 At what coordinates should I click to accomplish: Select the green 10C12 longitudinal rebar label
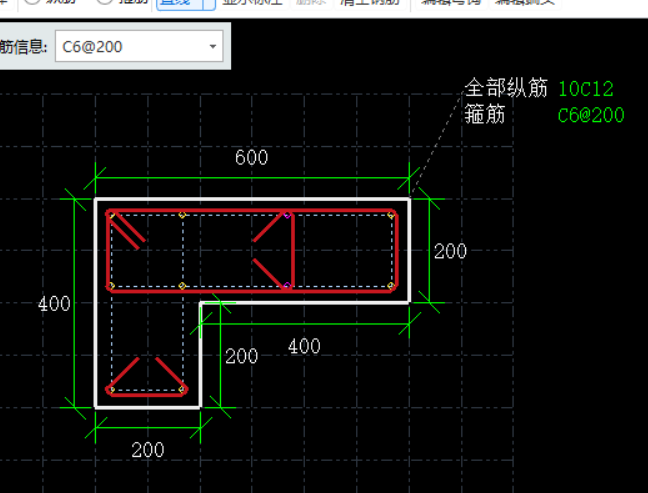pos(585,89)
